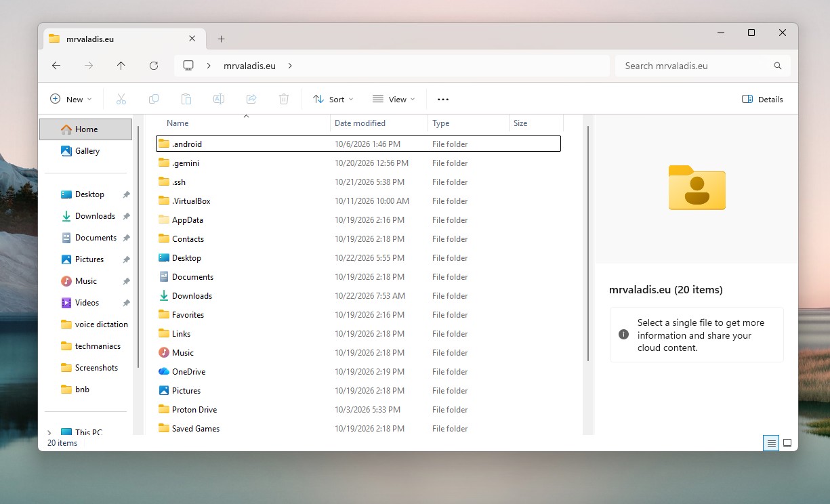
Task: Unpin Videos using its pin icon
Action: 126,303
